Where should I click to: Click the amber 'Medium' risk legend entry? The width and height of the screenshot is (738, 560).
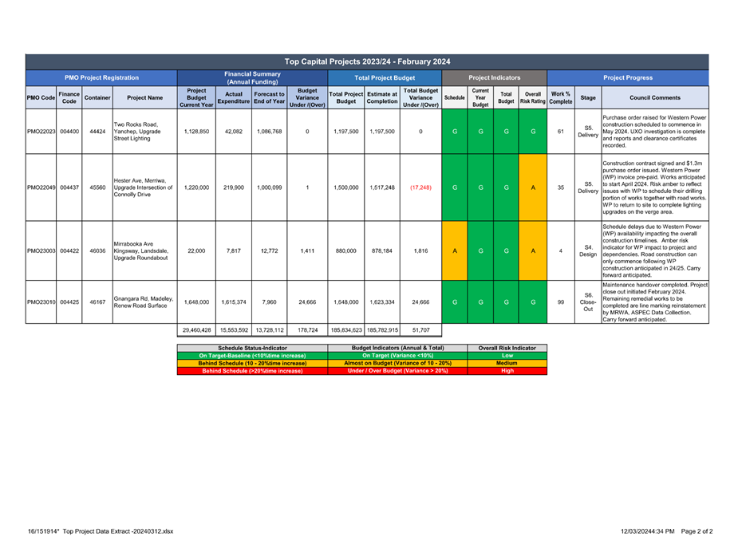pyautogui.click(x=507, y=363)
